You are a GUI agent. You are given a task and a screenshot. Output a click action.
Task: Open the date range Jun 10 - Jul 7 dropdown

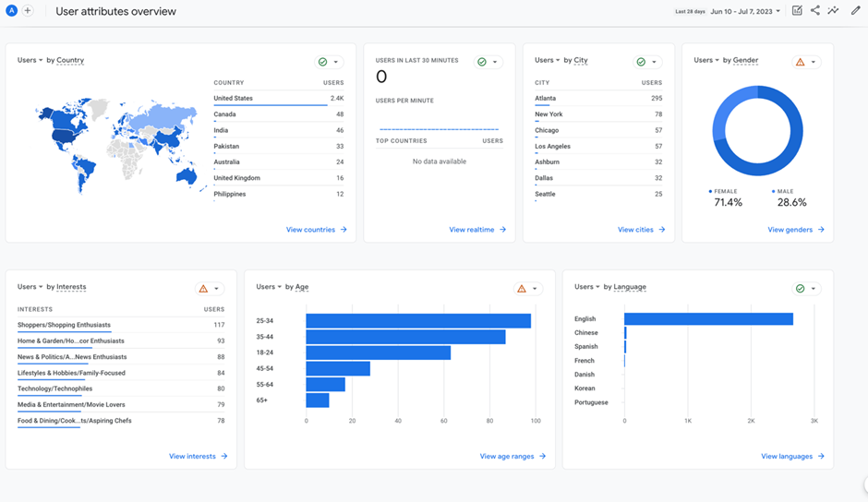pyautogui.click(x=745, y=12)
